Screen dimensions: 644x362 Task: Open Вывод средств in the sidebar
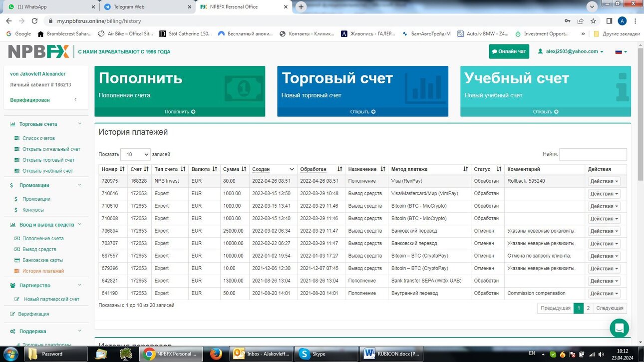click(x=39, y=249)
